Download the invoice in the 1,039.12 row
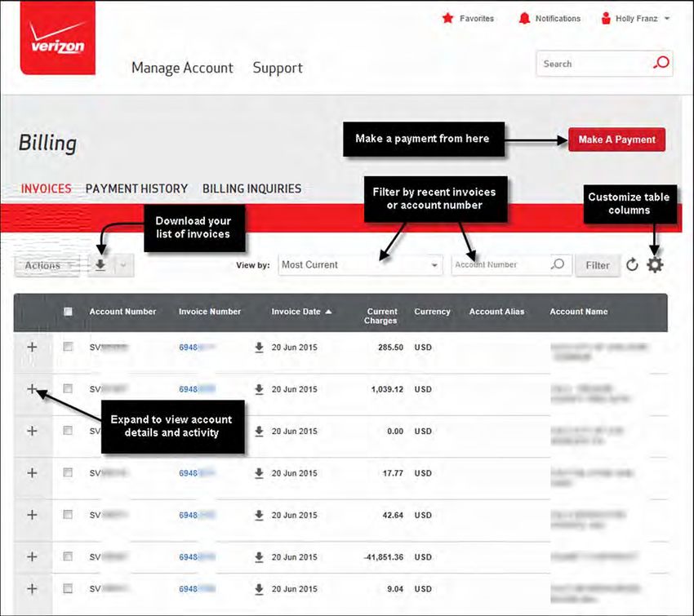 point(260,389)
